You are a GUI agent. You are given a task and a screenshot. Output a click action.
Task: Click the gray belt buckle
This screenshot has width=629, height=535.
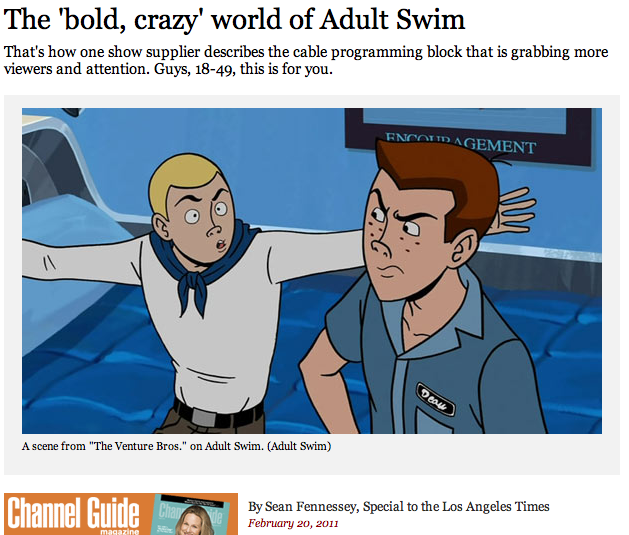pyautogui.click(x=203, y=417)
